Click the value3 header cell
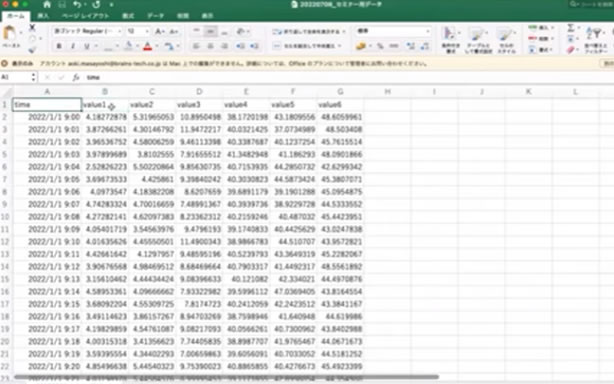Screen dimensions: 614x384 199,105
